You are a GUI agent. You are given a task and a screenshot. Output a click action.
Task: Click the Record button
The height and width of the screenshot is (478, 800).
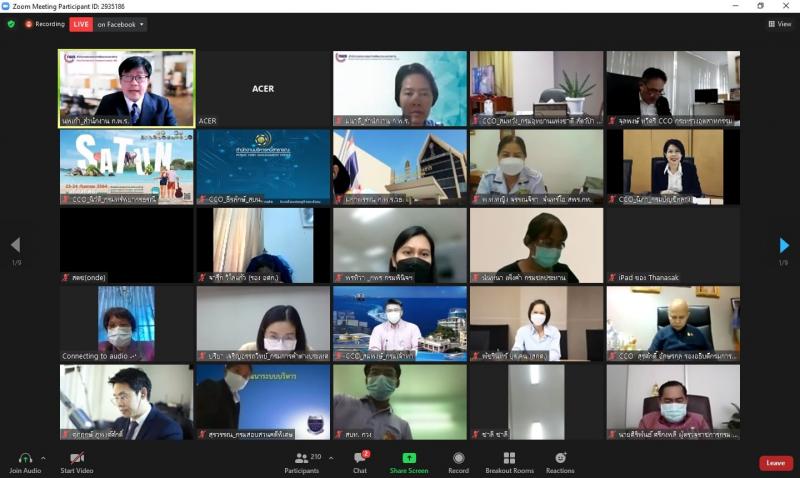[x=459, y=463]
